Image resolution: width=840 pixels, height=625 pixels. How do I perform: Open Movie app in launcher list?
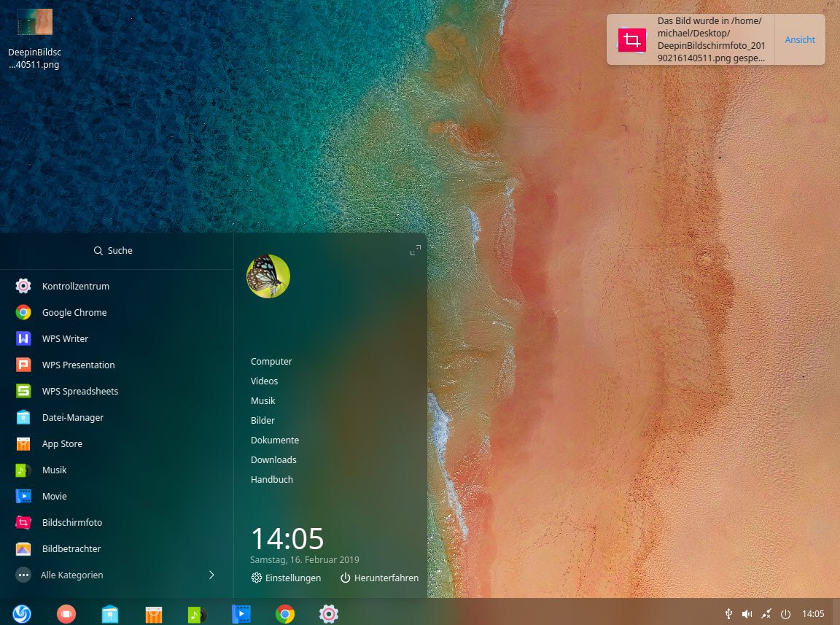116,497
